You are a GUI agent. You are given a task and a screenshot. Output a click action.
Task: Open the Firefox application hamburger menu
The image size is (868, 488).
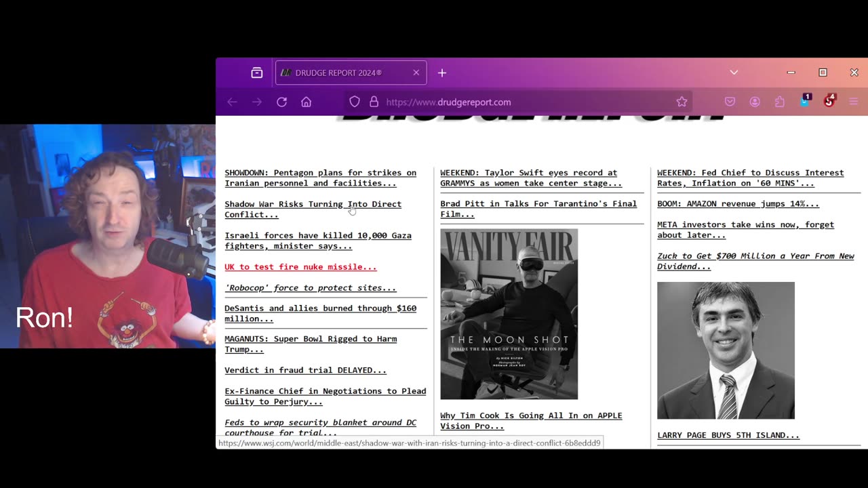[853, 102]
